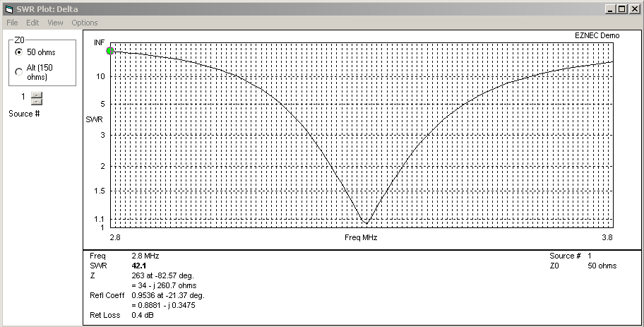Viewport: 644px width, 327px height.
Task: Click the 'Freq MHz' axis label
Action: 360,238
